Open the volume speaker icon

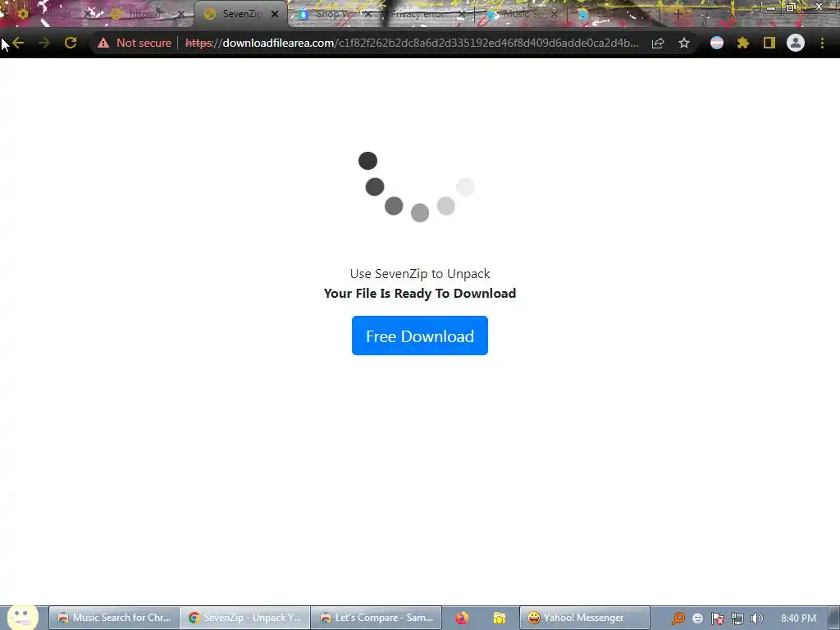[x=756, y=619]
